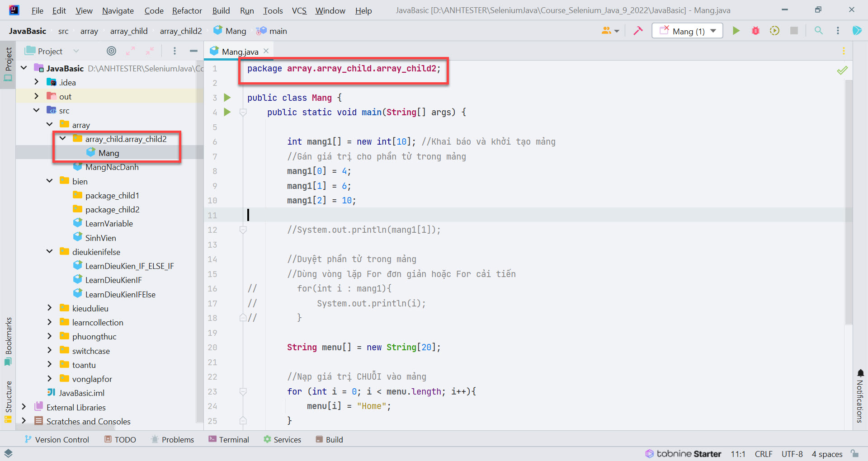Open the TODO tool window
The width and height of the screenshot is (868, 461).
pos(120,439)
